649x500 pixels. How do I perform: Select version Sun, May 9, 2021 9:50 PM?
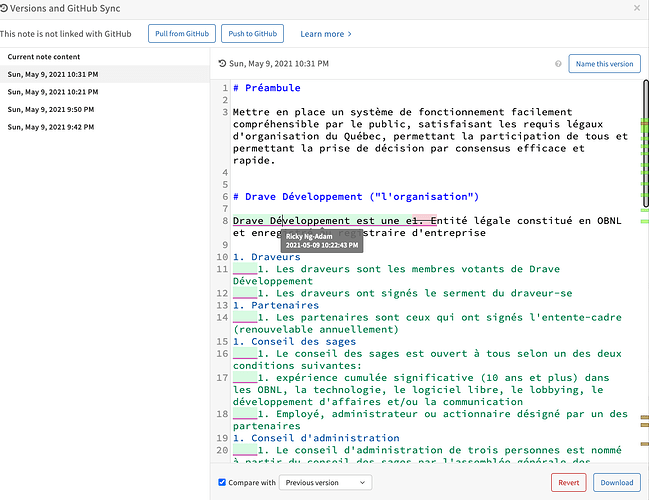coord(104,110)
